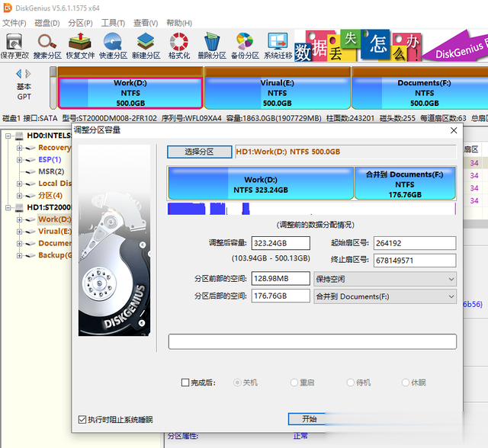Click the 起始扇区号 (start sector) field 264192
Image resolution: width=488 pixels, height=448 pixels.
415,243
